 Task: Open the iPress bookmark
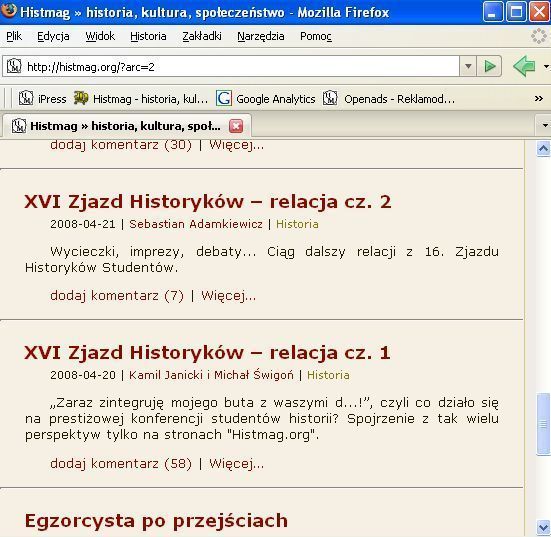(43, 99)
